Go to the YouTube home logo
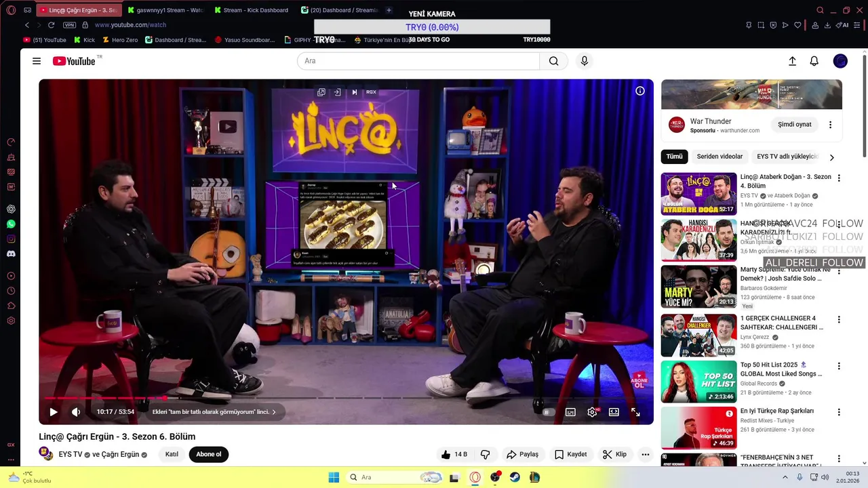 coord(74,61)
